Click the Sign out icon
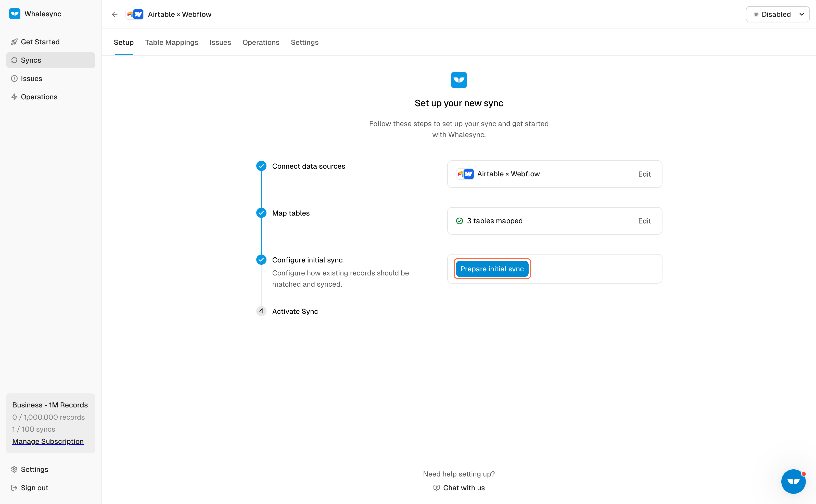This screenshot has height=504, width=816. pos(14,488)
